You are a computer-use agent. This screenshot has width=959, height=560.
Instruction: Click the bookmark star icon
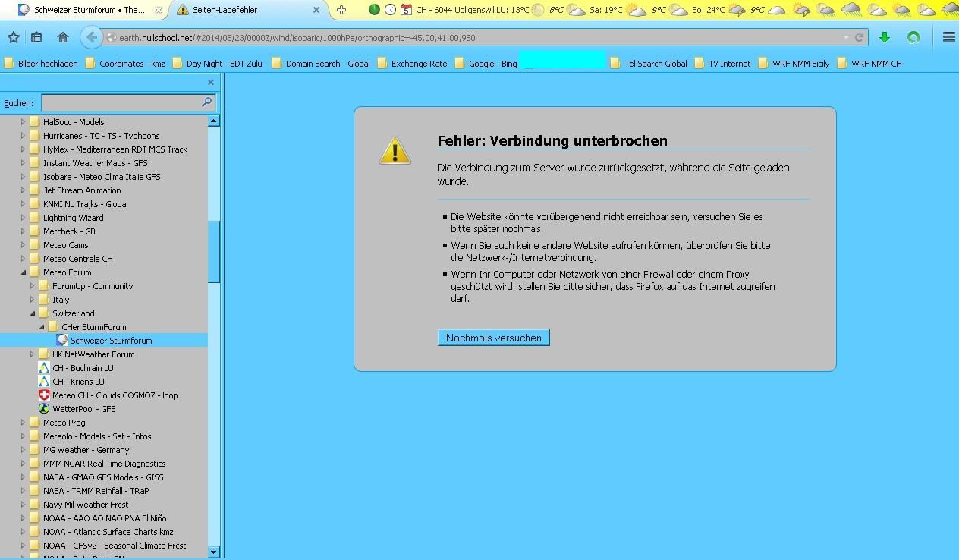click(x=13, y=37)
